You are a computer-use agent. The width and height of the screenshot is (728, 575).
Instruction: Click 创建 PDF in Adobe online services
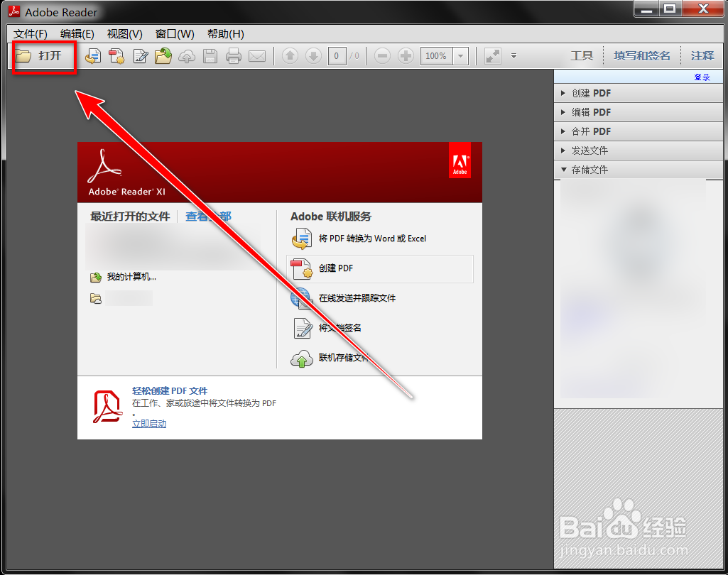(336, 268)
